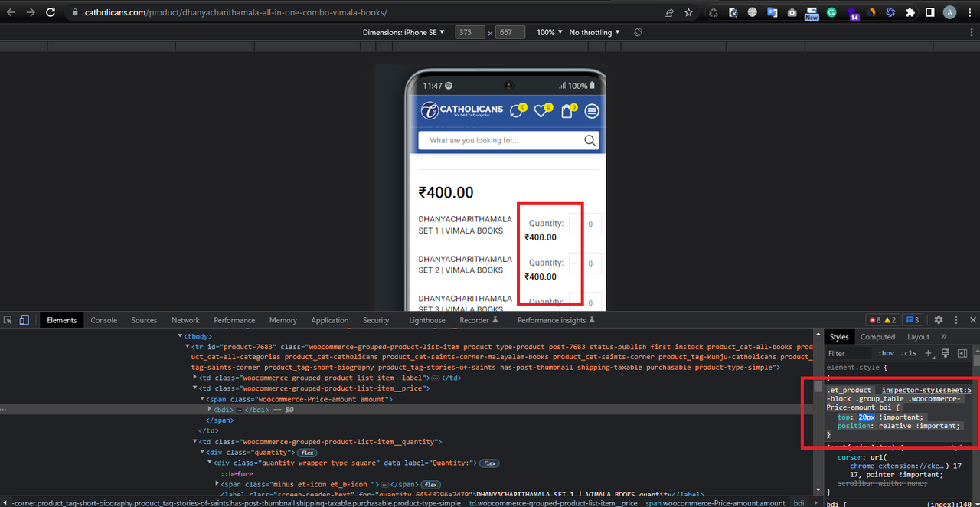Screen dimensions: 980x507
Task: Open the profile avatar A
Action: tap(949, 12)
